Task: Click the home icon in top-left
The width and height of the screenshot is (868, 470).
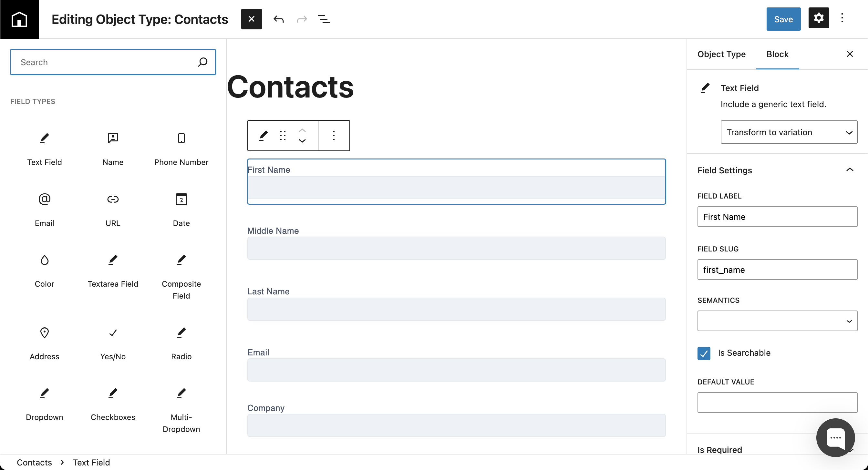Action: click(19, 19)
